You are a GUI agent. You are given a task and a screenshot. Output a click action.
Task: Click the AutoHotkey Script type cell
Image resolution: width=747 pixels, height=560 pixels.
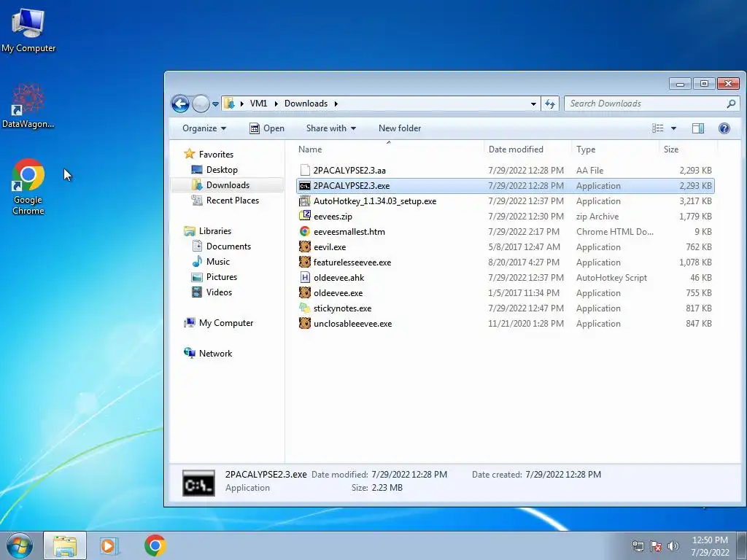[x=612, y=277]
